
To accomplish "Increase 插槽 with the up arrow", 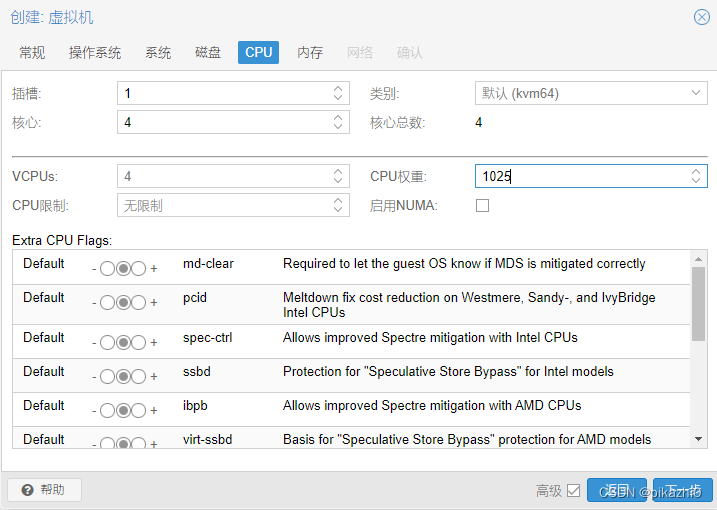I will coord(338,88).
